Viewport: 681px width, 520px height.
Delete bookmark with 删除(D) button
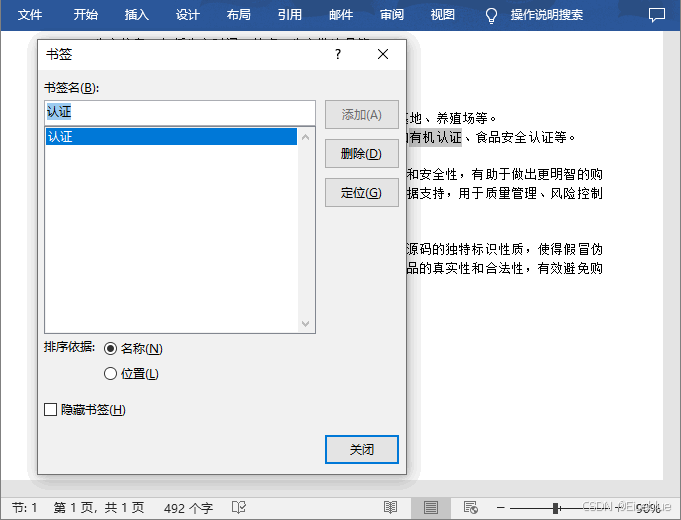(361, 153)
